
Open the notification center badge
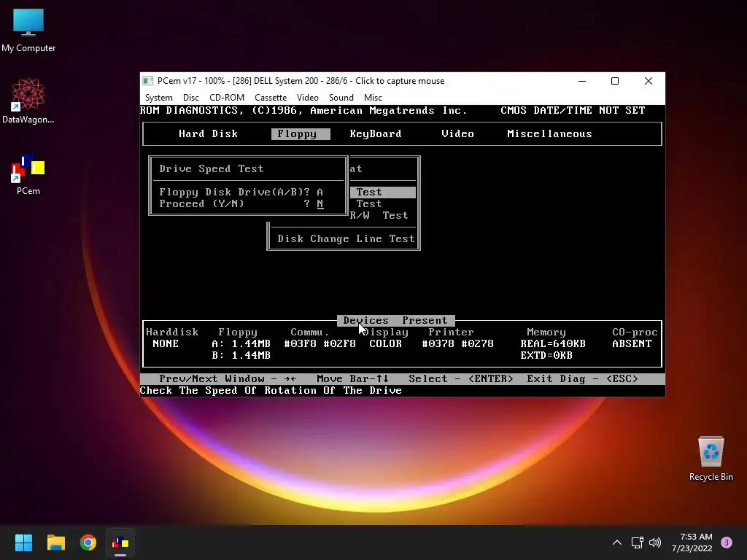tap(727, 542)
